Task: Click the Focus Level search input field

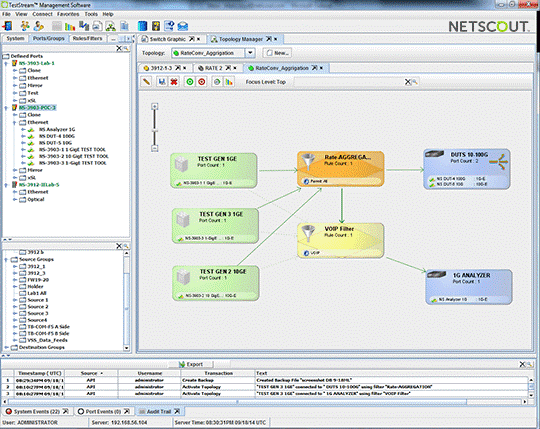Action: click(349, 82)
